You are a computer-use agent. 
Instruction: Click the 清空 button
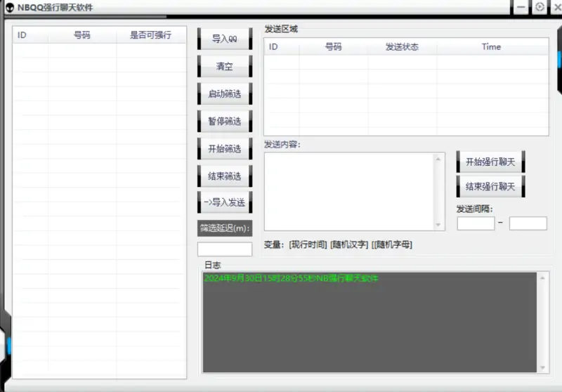click(225, 66)
